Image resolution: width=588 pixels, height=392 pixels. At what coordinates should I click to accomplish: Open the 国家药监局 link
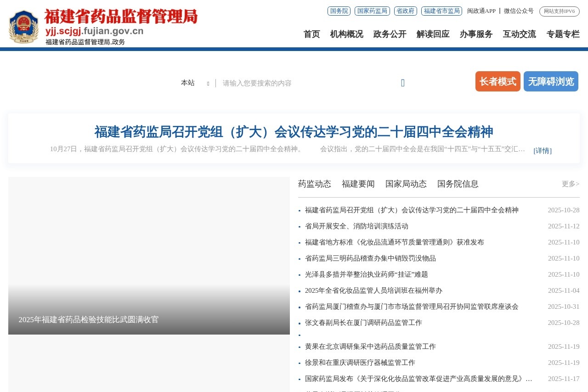372,11
